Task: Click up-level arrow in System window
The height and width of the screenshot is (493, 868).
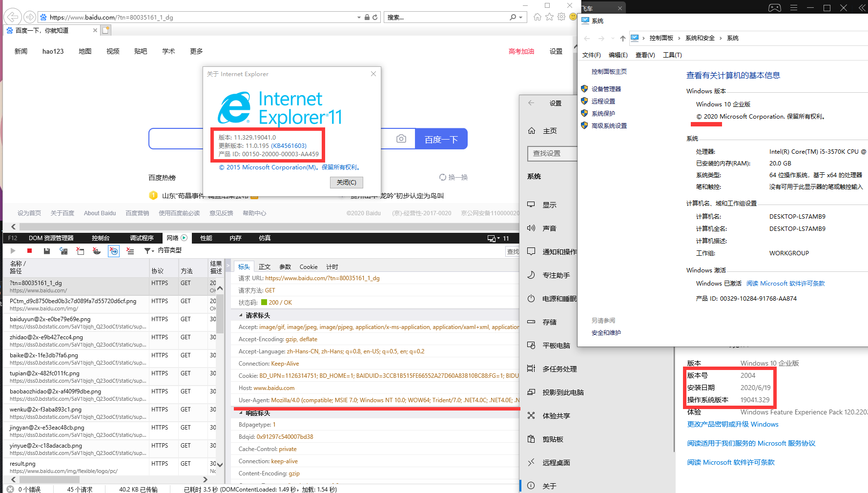Action: (622, 38)
